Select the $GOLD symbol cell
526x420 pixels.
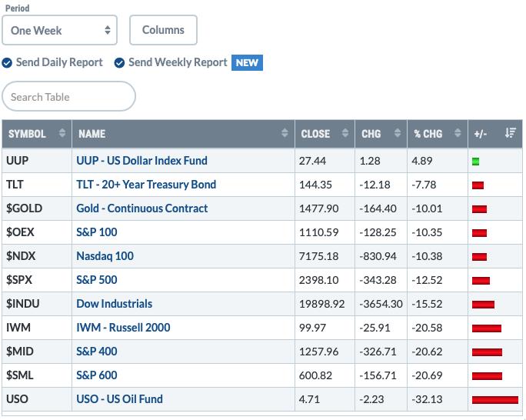click(x=37, y=208)
